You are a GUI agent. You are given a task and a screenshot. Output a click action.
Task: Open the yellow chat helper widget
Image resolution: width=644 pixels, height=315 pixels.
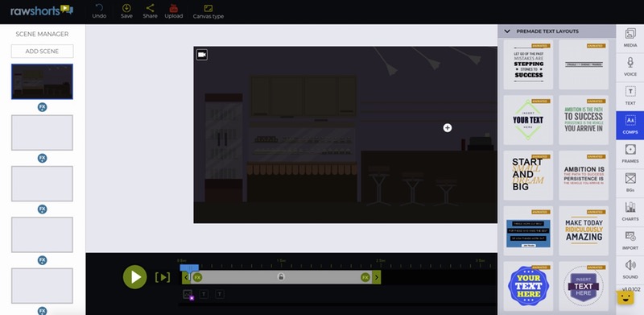[625, 297]
